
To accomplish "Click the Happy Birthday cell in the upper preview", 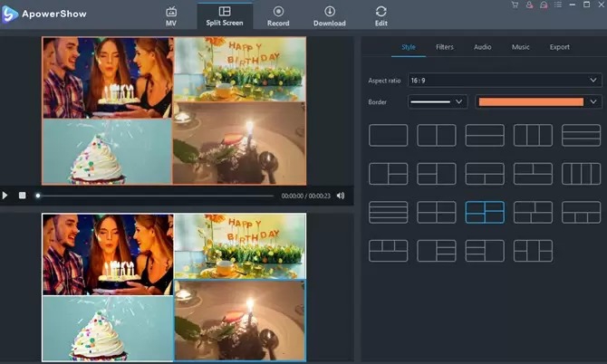I will point(239,69).
